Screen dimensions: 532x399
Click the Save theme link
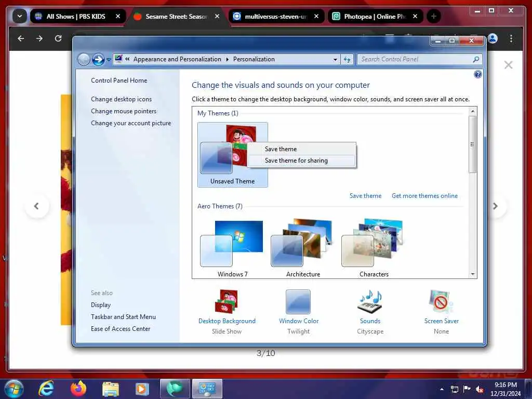coord(365,196)
